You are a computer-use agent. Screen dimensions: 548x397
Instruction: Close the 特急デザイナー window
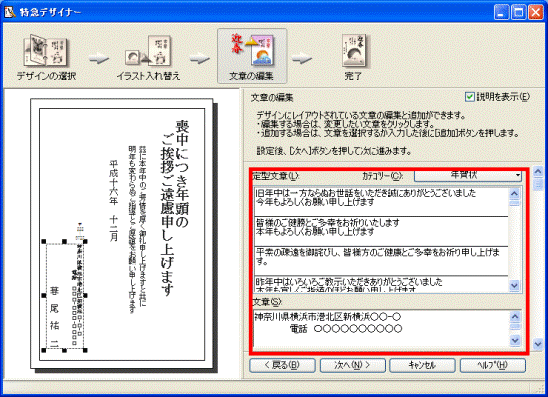[536, 13]
